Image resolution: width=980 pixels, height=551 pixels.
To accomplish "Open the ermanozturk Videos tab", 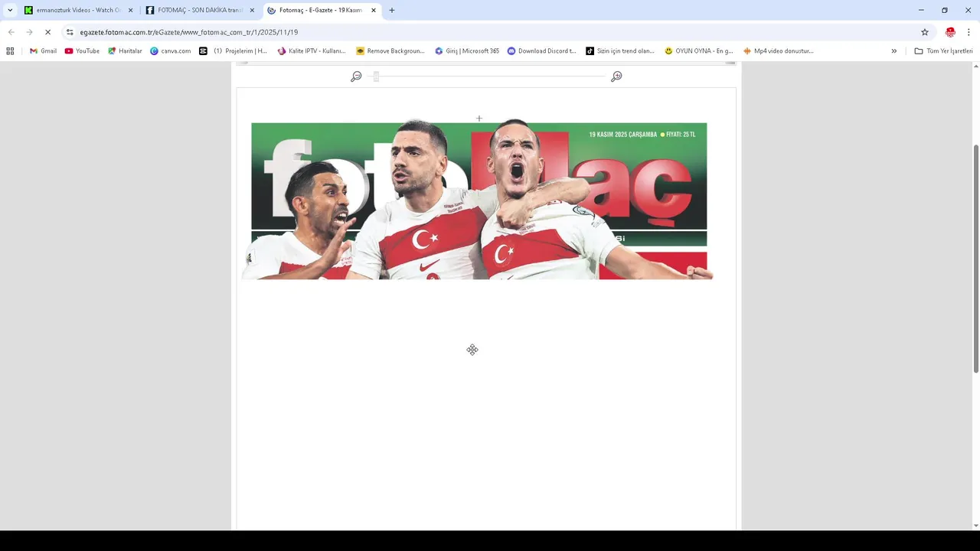I will (78, 10).
